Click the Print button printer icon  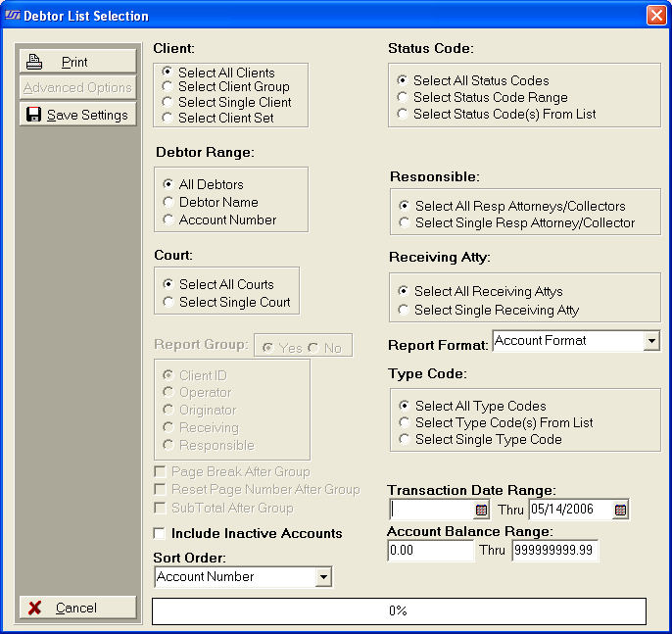[x=35, y=62]
